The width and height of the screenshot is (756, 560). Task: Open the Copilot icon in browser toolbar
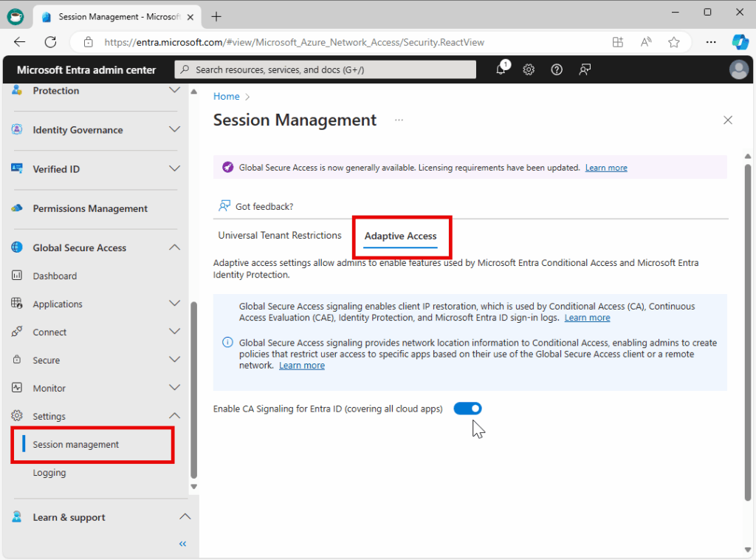pyautogui.click(x=740, y=42)
